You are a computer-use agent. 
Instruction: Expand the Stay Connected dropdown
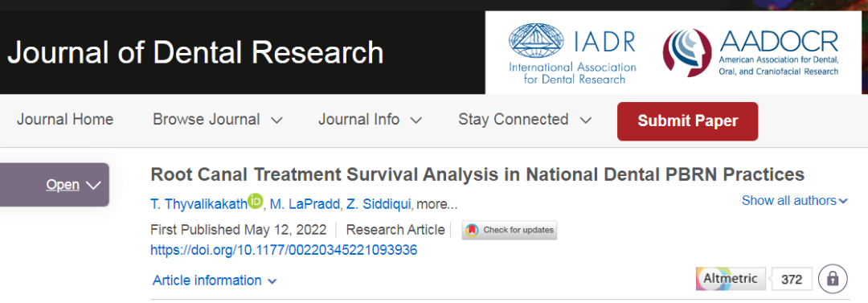pyautogui.click(x=525, y=120)
